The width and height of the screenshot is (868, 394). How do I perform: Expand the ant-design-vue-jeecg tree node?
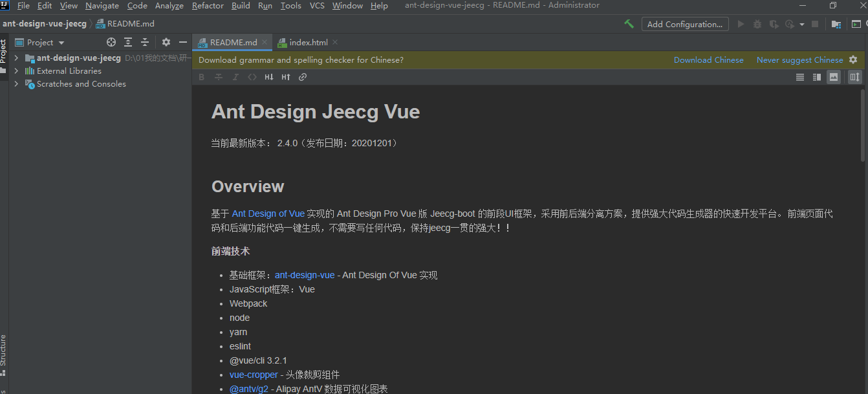coord(16,58)
